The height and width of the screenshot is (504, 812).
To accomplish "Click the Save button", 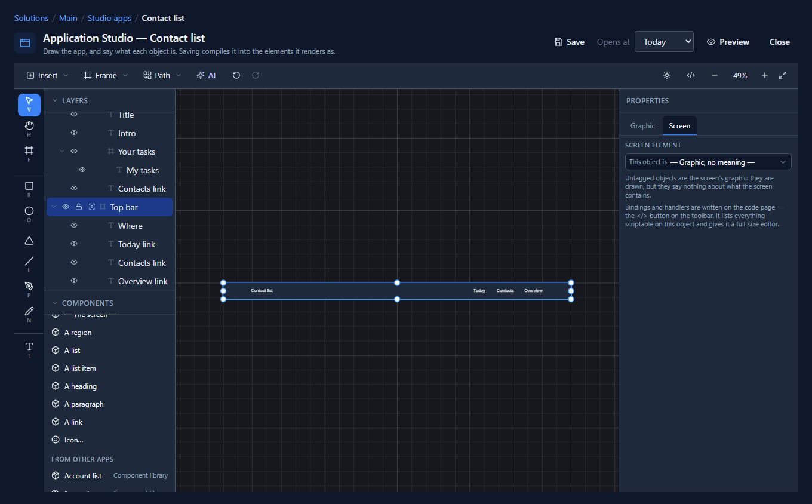I will pos(569,42).
